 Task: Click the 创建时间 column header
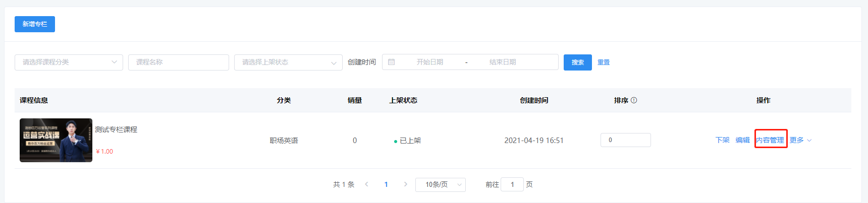click(x=534, y=100)
